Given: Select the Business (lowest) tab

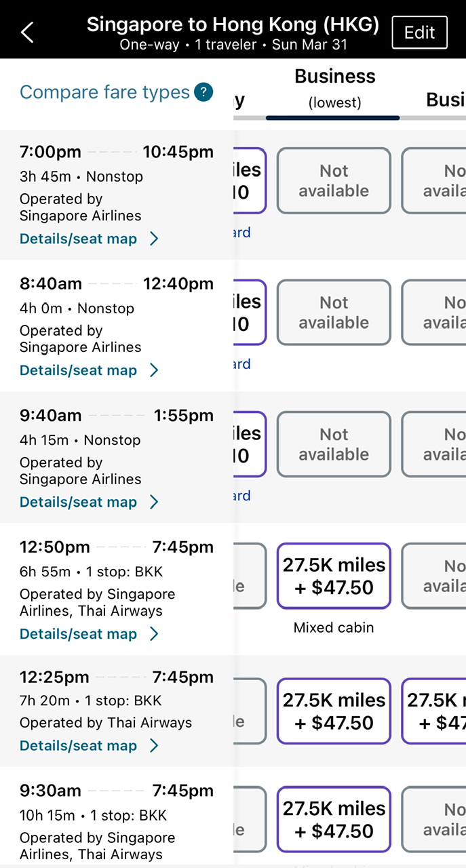Looking at the screenshot, I should click(x=334, y=88).
